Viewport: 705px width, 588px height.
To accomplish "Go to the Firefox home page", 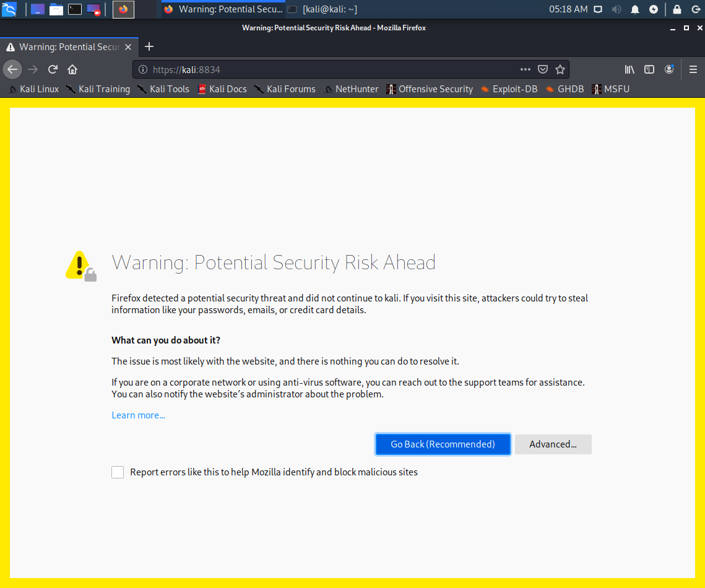I will 72,69.
